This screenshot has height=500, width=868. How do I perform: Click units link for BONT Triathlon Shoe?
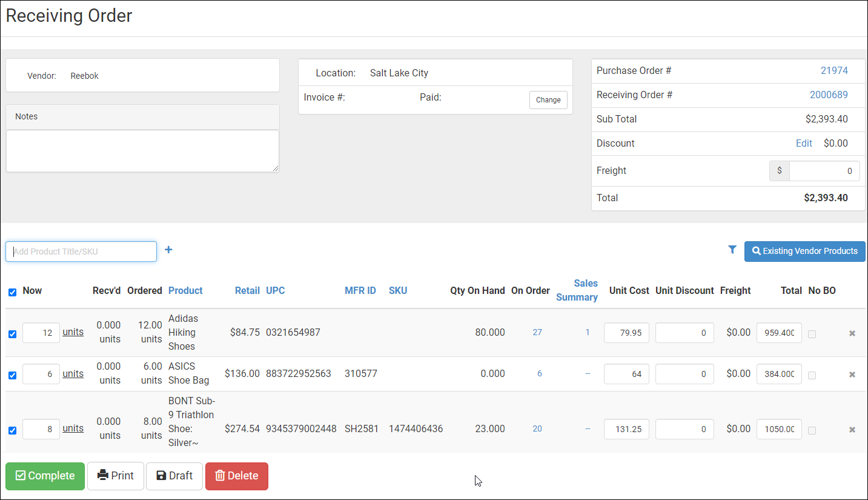coord(73,428)
